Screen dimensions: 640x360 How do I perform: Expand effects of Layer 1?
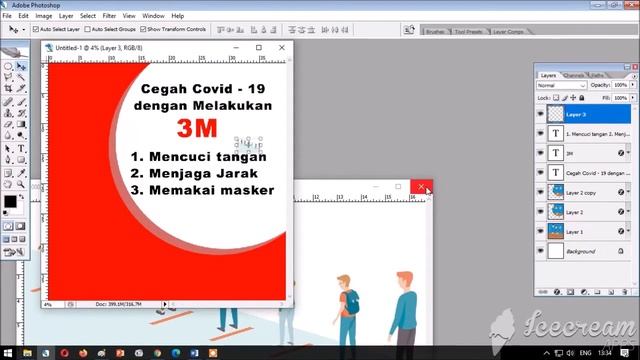tap(628, 231)
